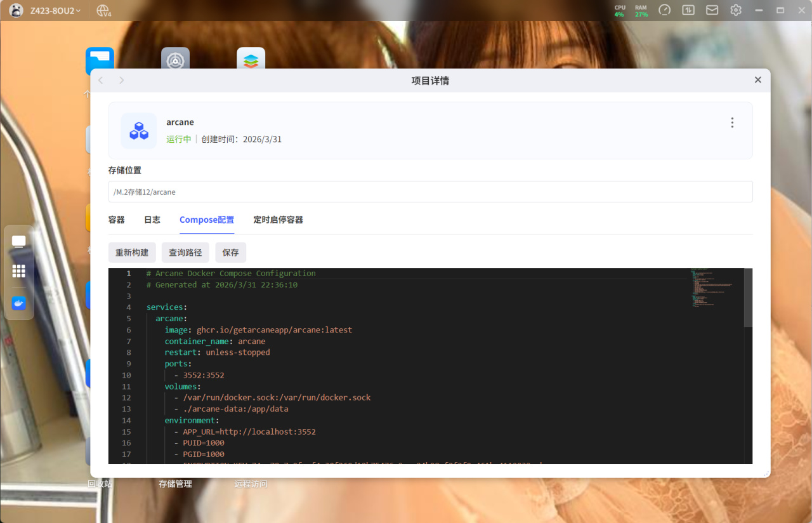
Task: Open the 存储管理 desktop shortcut
Action: (x=175, y=484)
